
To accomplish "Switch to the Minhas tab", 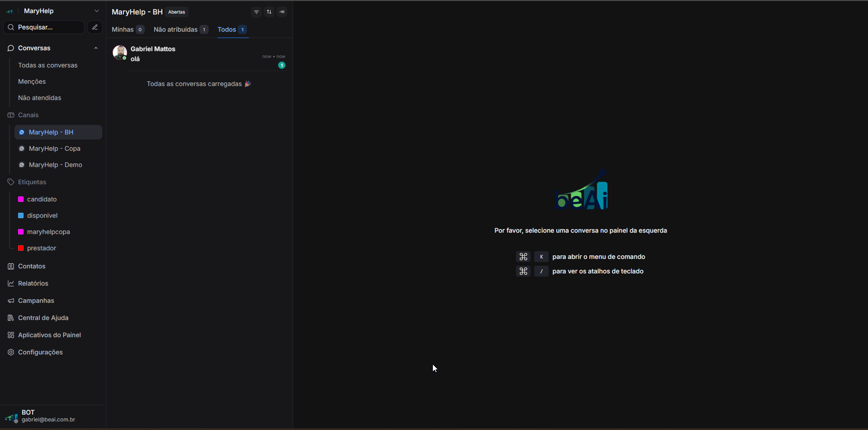I will coord(123,29).
